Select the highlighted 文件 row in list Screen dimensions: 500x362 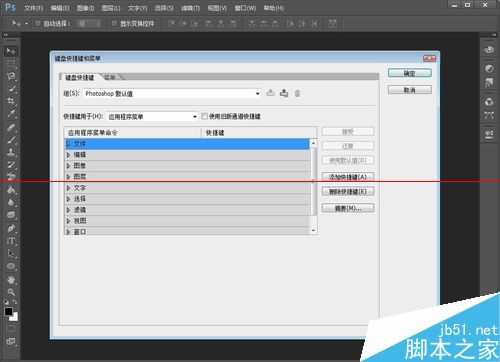point(187,144)
